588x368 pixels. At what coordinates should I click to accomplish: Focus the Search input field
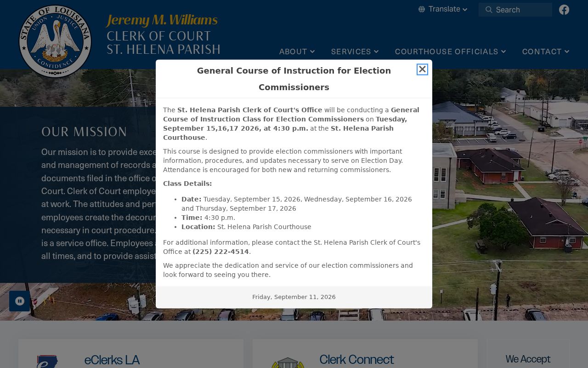[515, 10]
